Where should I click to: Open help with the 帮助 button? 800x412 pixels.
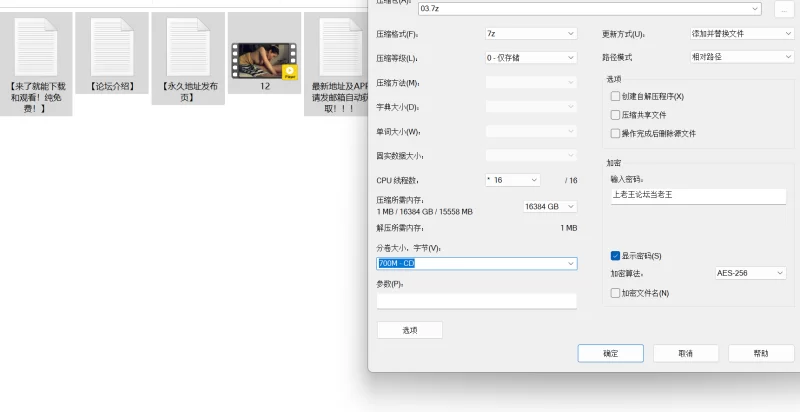[761, 353]
